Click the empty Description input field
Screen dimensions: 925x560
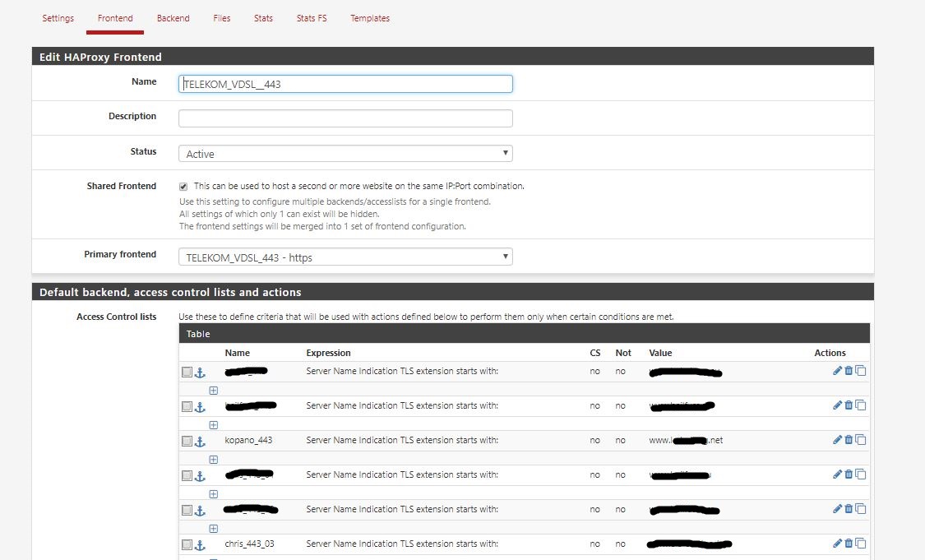click(x=345, y=118)
